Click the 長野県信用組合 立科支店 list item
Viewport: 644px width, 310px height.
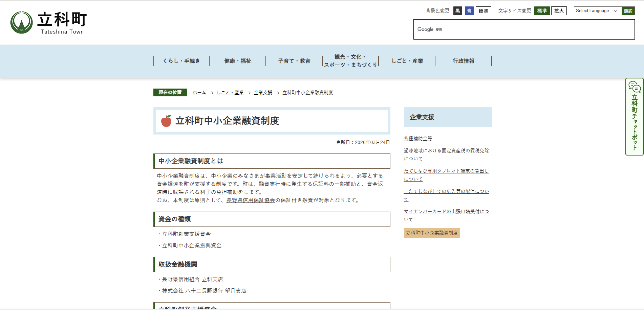tap(190, 279)
